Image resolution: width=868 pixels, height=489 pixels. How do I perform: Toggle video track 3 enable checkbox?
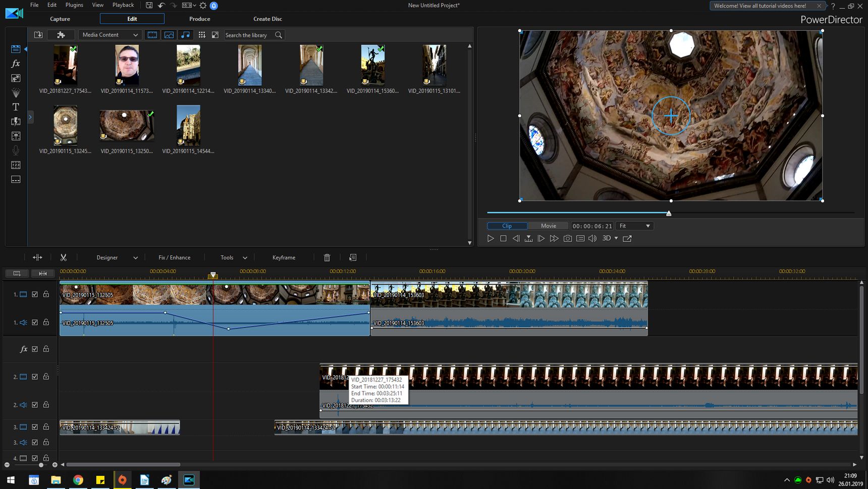pyautogui.click(x=35, y=427)
